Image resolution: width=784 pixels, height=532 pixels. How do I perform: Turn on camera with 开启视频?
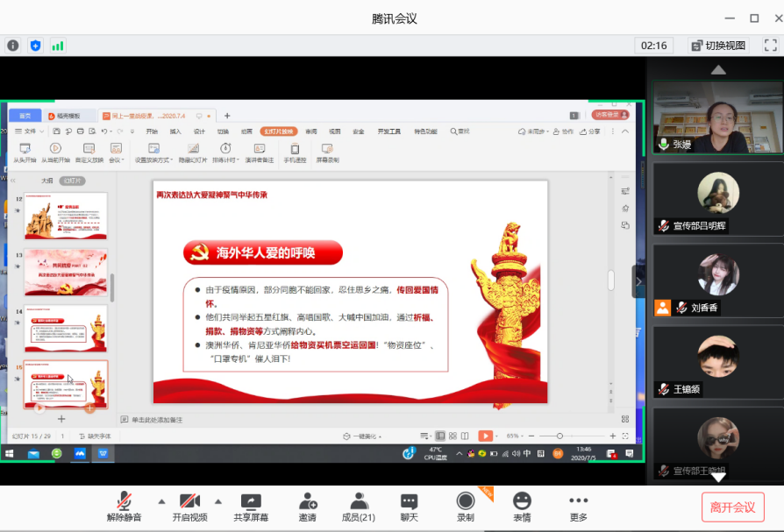pos(189,507)
